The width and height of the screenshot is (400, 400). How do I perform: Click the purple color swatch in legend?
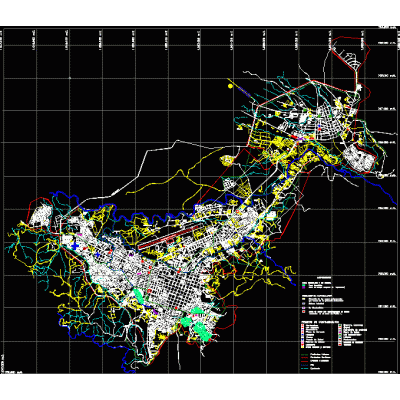303,288
